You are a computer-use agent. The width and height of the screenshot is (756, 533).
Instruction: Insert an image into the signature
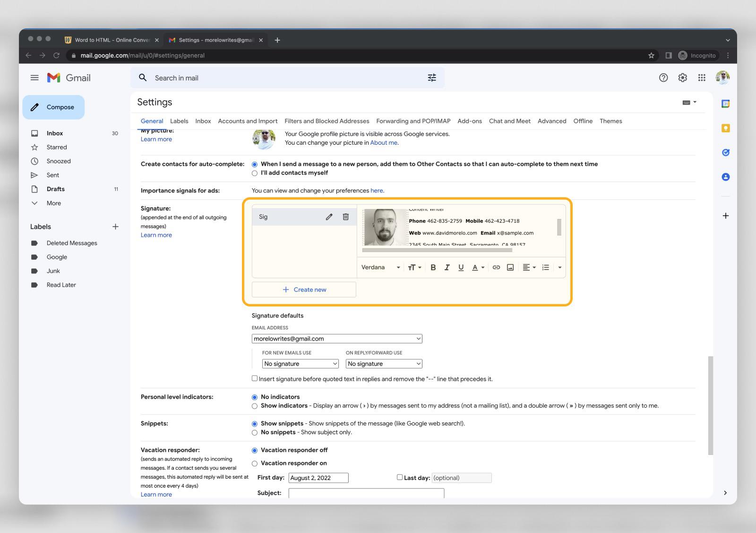point(509,267)
